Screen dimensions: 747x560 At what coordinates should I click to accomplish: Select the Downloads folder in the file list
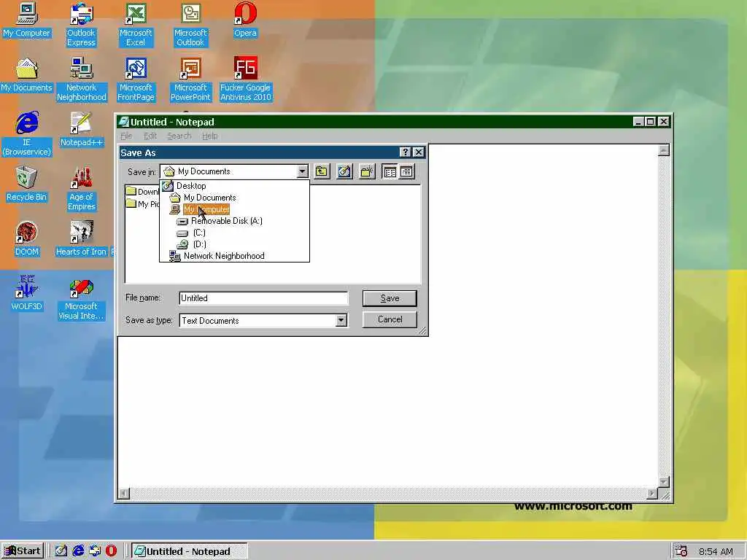point(142,192)
